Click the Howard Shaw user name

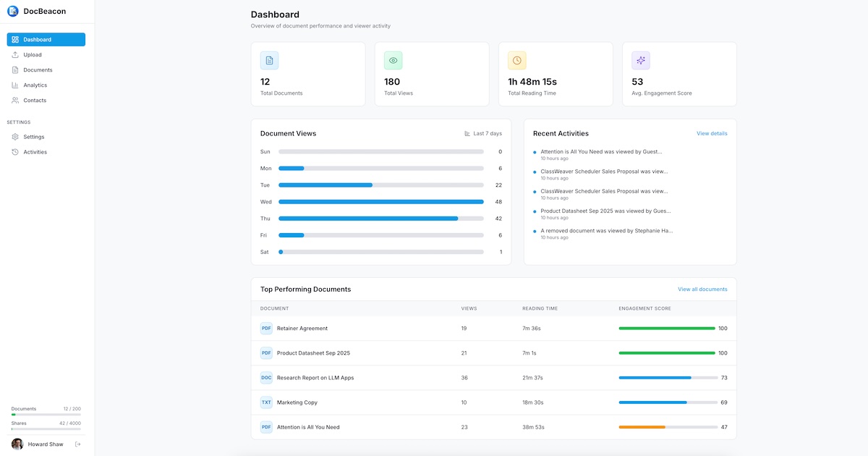pos(46,444)
